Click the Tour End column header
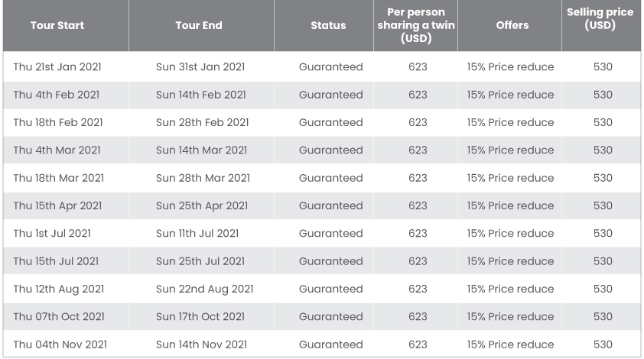This screenshot has height=359, width=644. click(x=199, y=25)
